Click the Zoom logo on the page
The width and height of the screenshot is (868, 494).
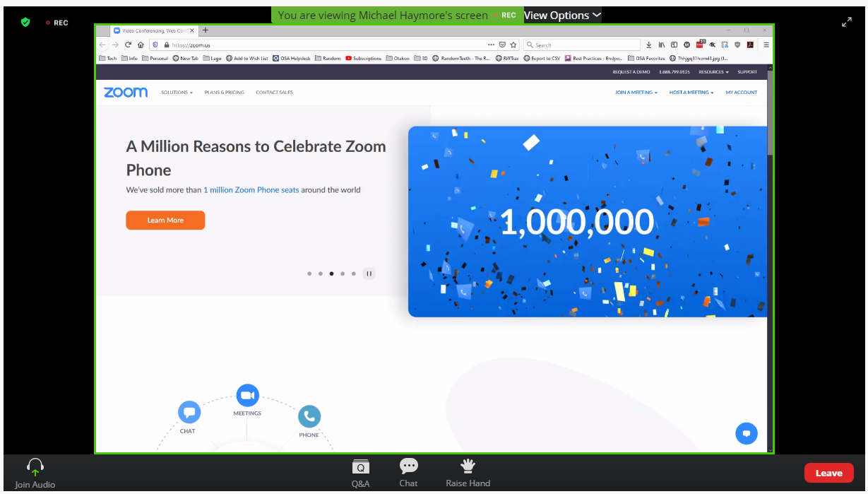(x=126, y=92)
